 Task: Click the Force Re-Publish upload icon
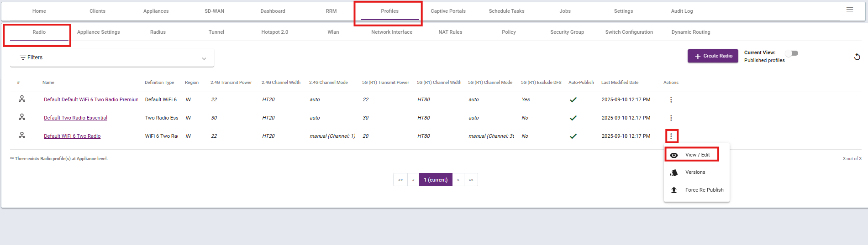click(674, 190)
